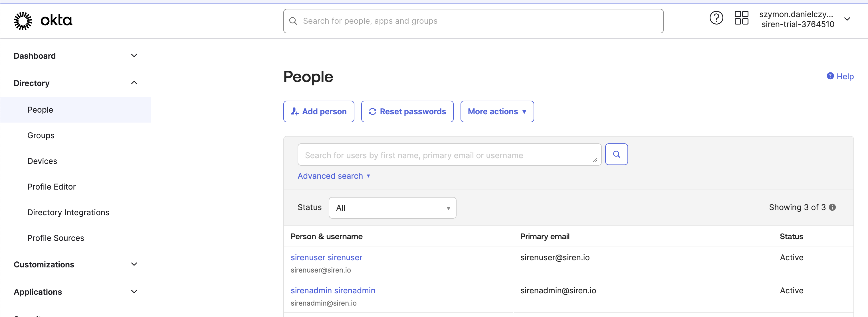Click the user search magnifier button
The height and width of the screenshot is (317, 868).
point(617,154)
